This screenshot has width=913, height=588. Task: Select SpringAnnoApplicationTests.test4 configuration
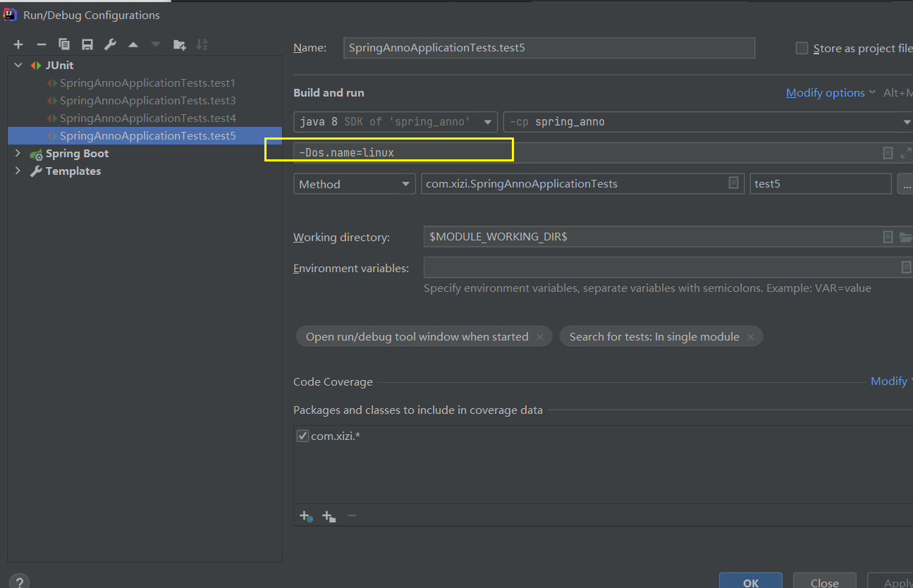pos(147,118)
